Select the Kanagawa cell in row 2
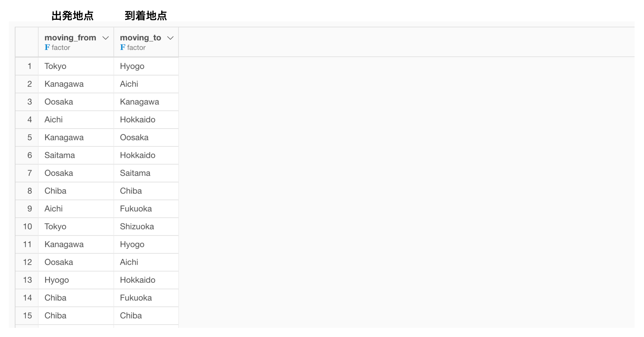The image size is (644, 337). click(x=76, y=84)
